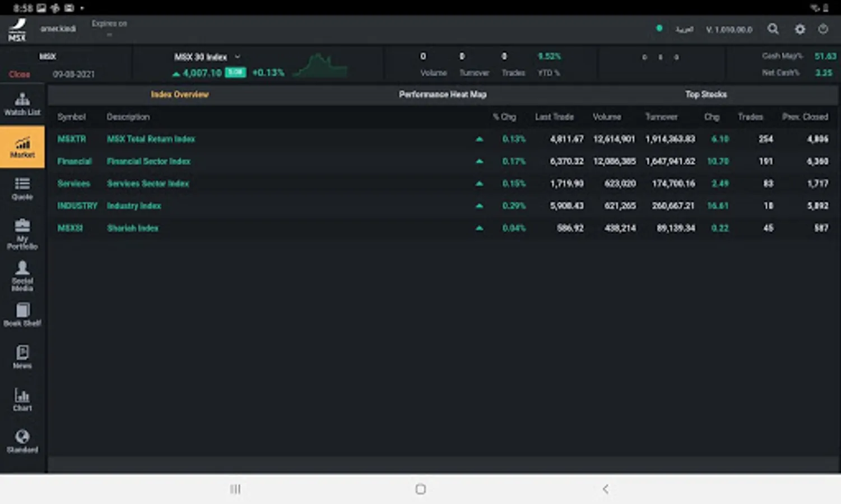Open the MSXTR symbol link

pos(72,139)
